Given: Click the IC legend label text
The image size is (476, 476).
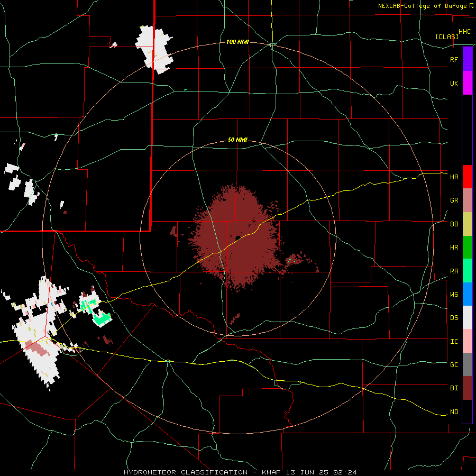Looking at the screenshot, I should coord(454,342).
